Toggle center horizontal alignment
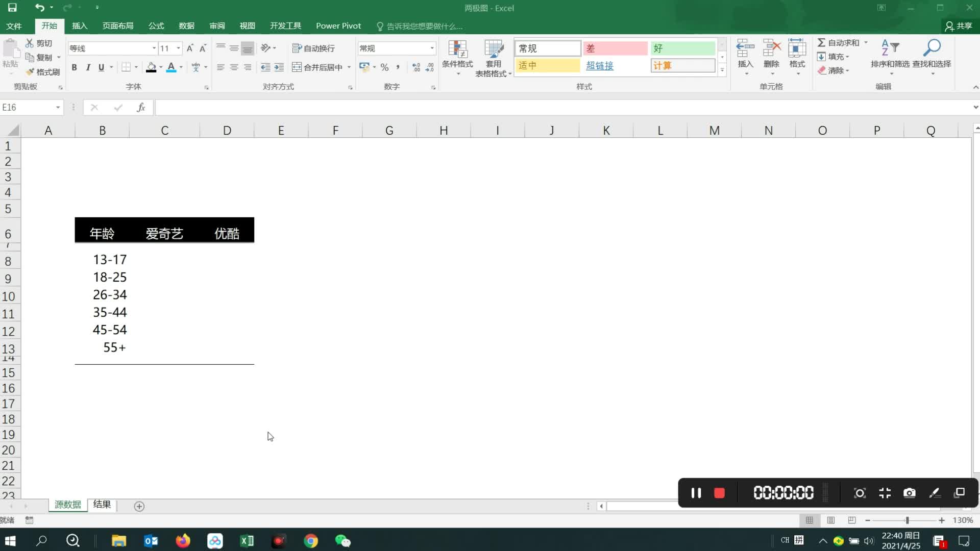This screenshot has width=980, height=551. point(234,67)
